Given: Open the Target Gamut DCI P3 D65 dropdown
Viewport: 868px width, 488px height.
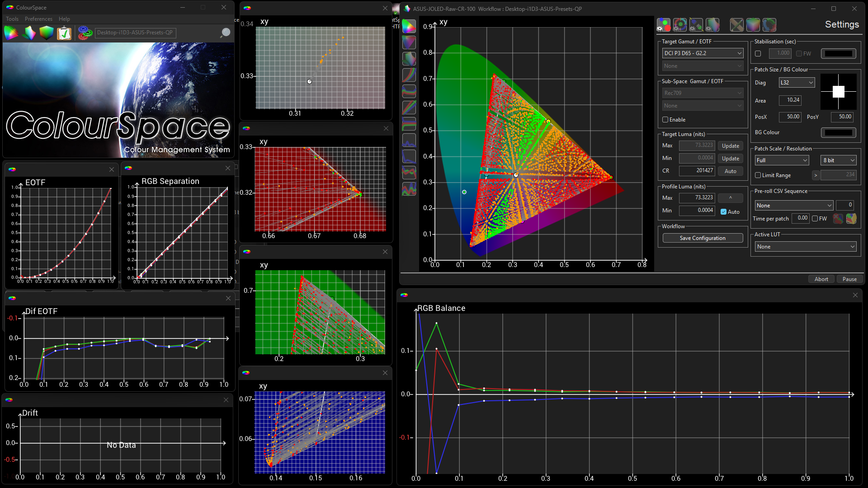Looking at the screenshot, I should coord(702,53).
